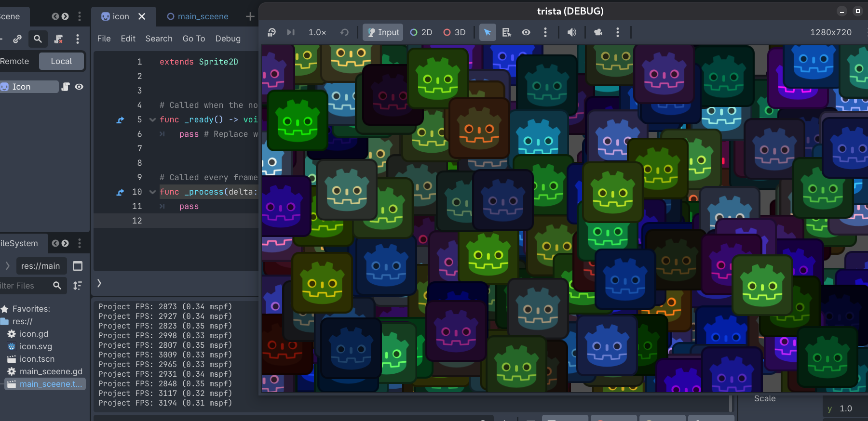Select icon.svg in the FileSystem list
This screenshot has height=421, width=868.
click(36, 346)
